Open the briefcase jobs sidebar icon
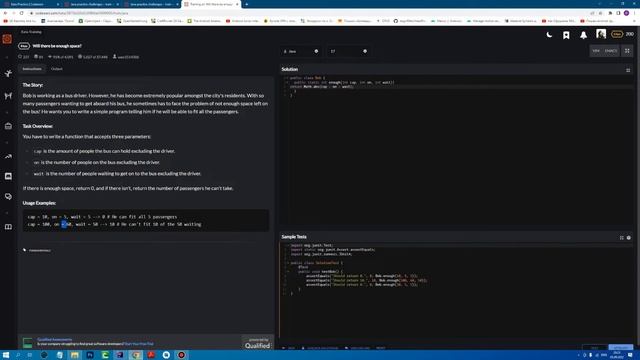This screenshot has height=360, width=640. [x=8, y=126]
